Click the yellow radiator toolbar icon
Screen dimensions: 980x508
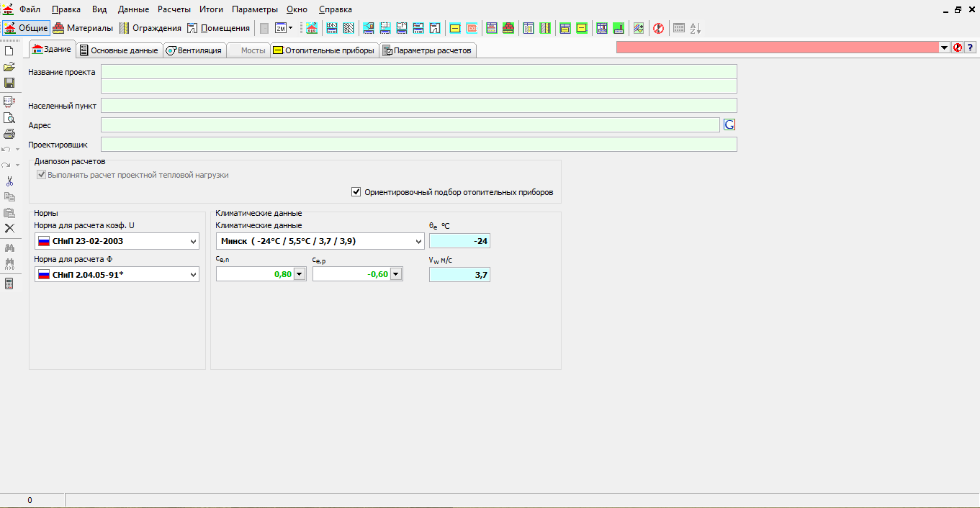pyautogui.click(x=455, y=28)
